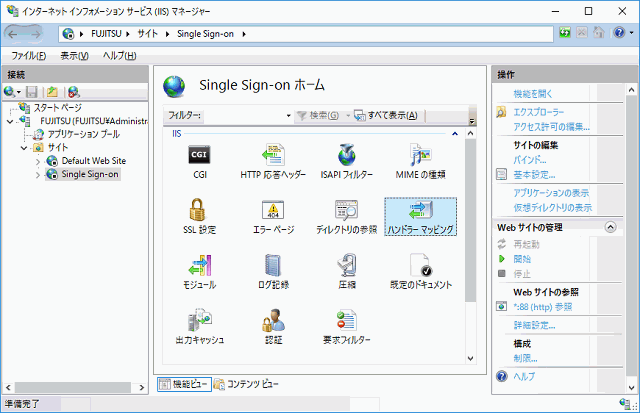Click 詳細設定... action link
Viewport: 640px width, 413px height.
coord(534,325)
